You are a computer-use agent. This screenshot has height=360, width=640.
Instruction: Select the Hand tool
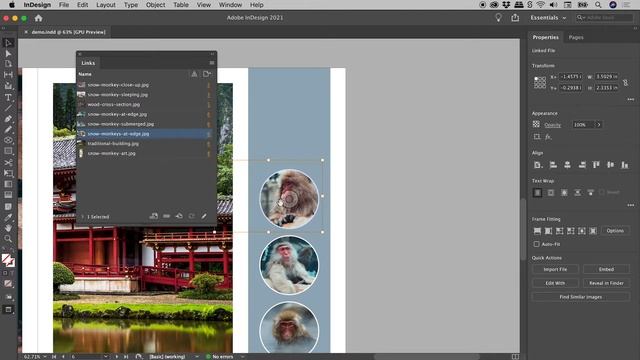[x=8, y=228]
